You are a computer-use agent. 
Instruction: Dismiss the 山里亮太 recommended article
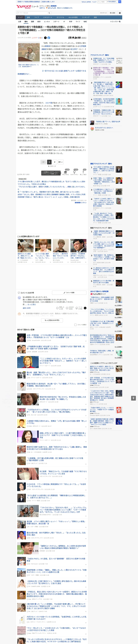click(86, 262)
